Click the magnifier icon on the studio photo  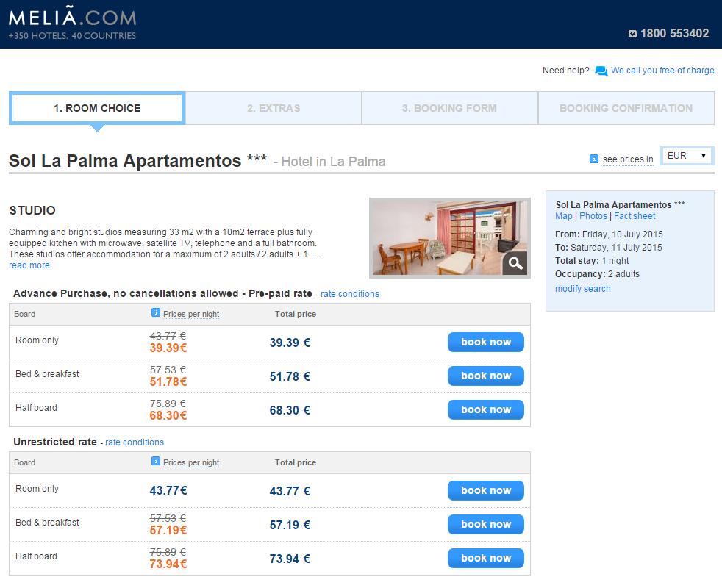(x=515, y=263)
